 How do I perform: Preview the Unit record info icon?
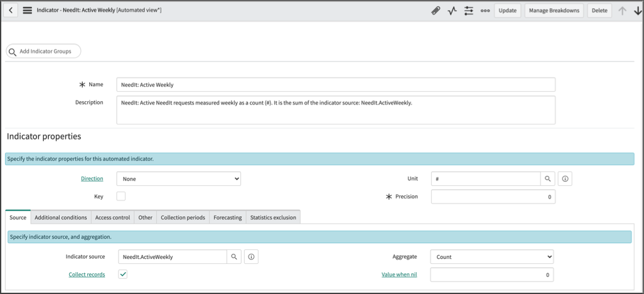point(565,179)
